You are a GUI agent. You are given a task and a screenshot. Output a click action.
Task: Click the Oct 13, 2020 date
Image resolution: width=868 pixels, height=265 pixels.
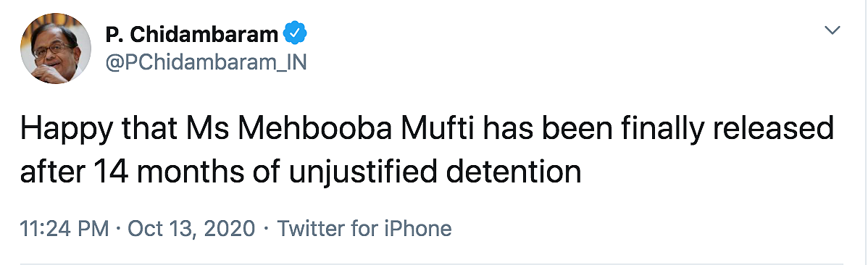click(x=191, y=229)
